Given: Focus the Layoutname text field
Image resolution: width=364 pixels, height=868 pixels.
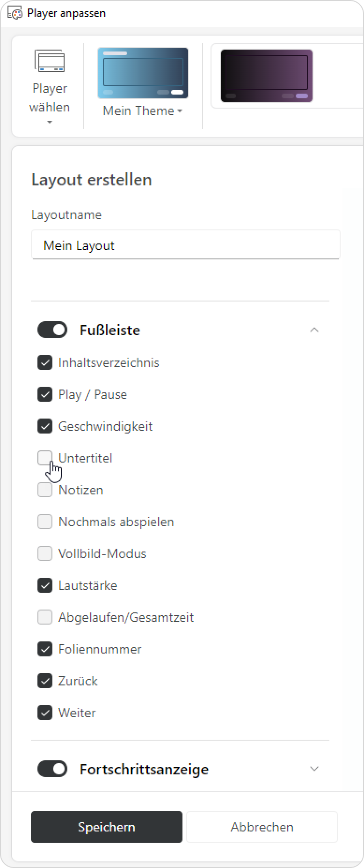Looking at the screenshot, I should click(x=185, y=245).
